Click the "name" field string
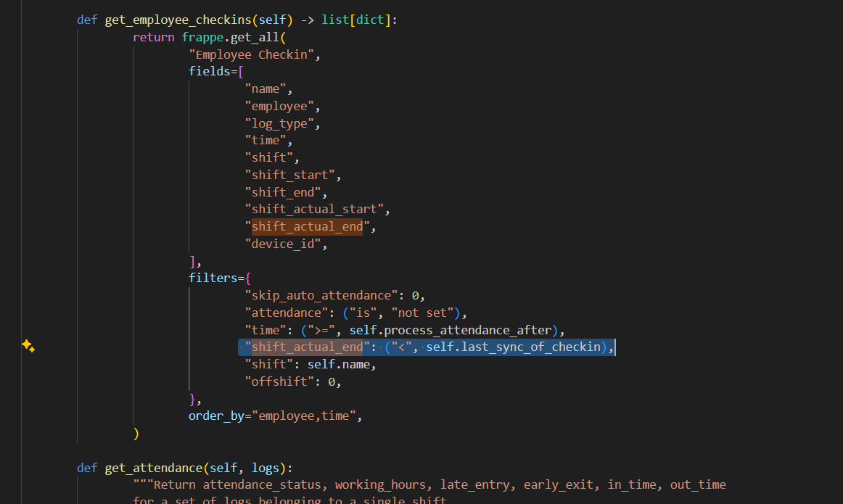The image size is (843, 504). pyautogui.click(x=268, y=89)
